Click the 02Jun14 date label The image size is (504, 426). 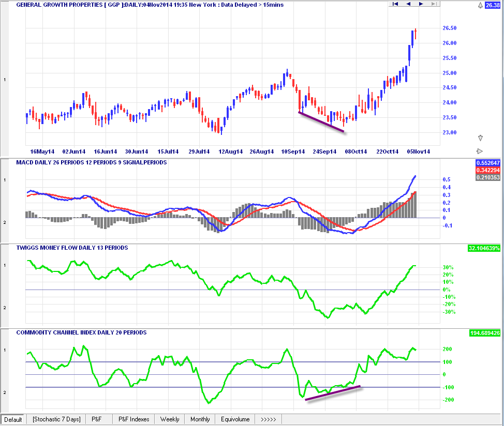click(74, 151)
